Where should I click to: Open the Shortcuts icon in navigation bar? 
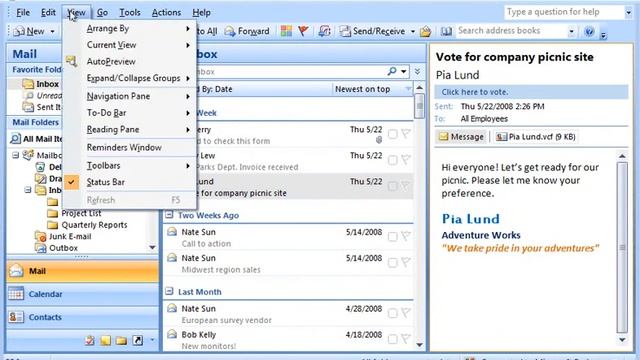[138, 340]
